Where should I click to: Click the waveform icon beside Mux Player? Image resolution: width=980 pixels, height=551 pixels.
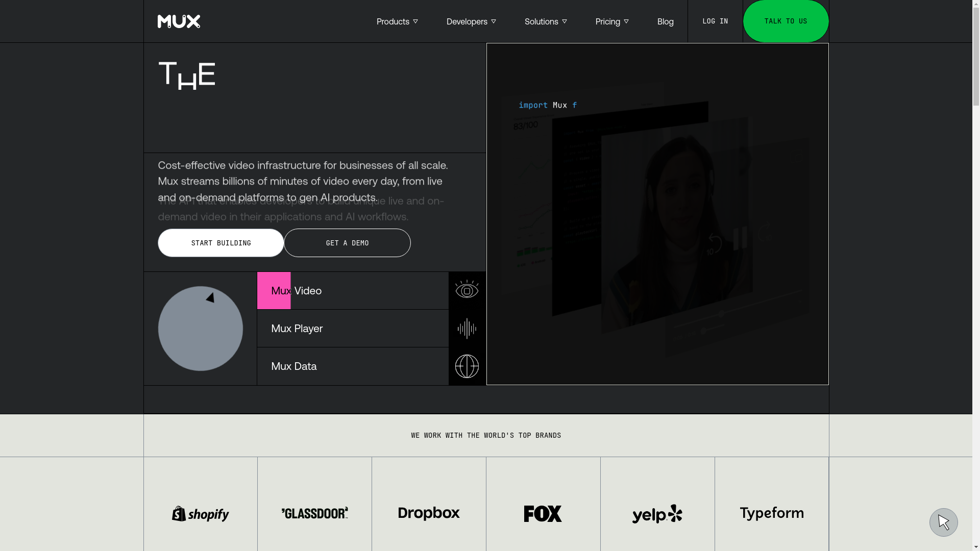(x=467, y=329)
